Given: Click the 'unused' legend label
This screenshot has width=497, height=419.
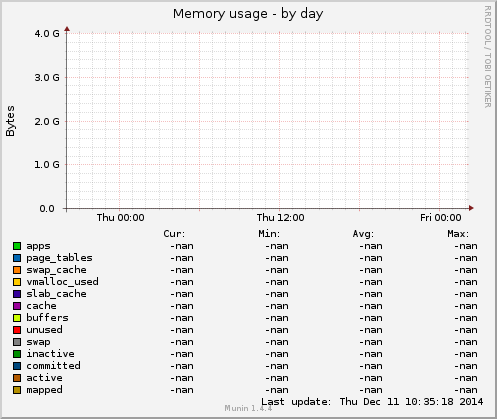Looking at the screenshot, I should [44, 330].
